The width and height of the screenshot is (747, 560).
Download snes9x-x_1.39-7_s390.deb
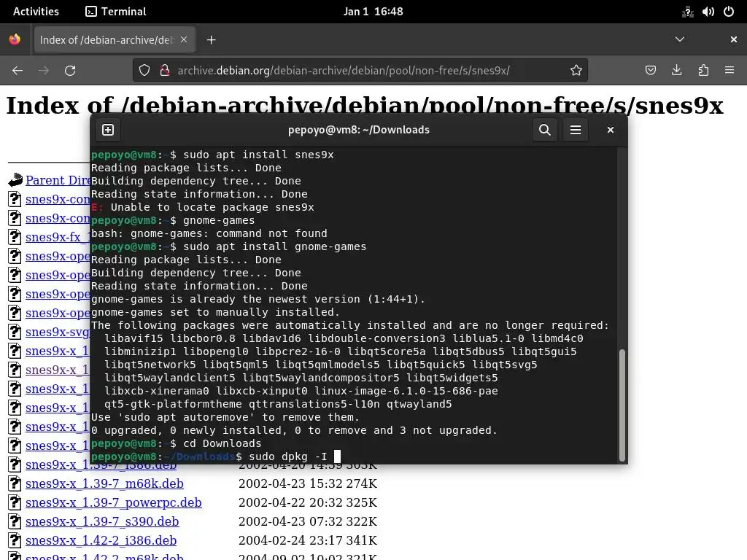point(102,521)
